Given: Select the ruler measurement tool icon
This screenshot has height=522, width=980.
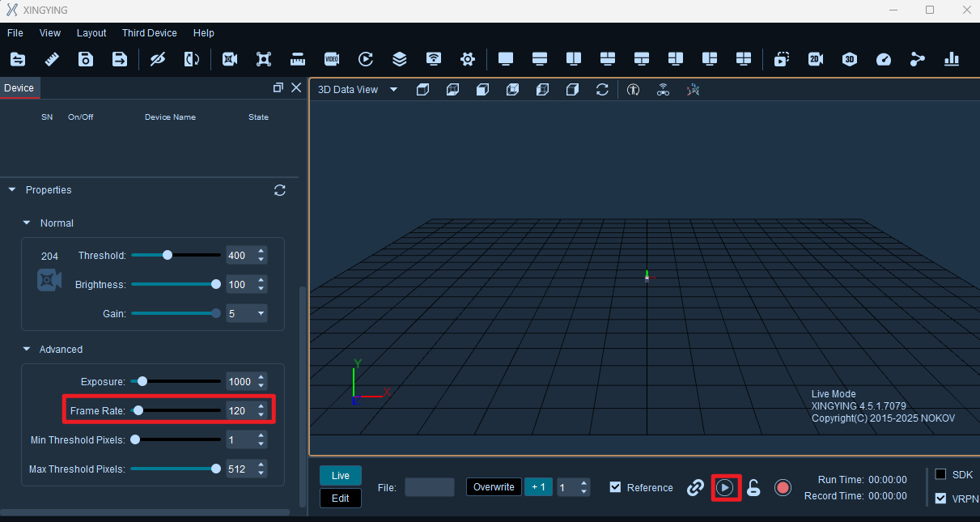Looking at the screenshot, I should (x=52, y=59).
